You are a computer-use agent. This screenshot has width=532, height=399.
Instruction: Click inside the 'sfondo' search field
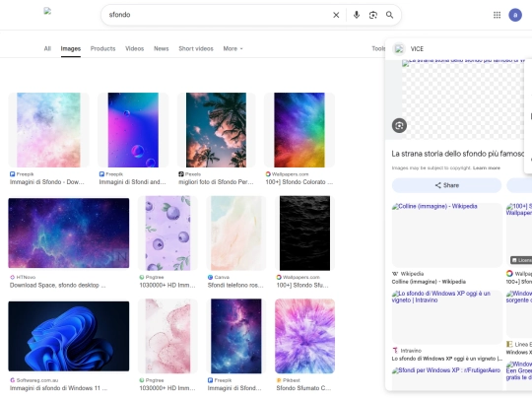pyautogui.click(x=217, y=15)
